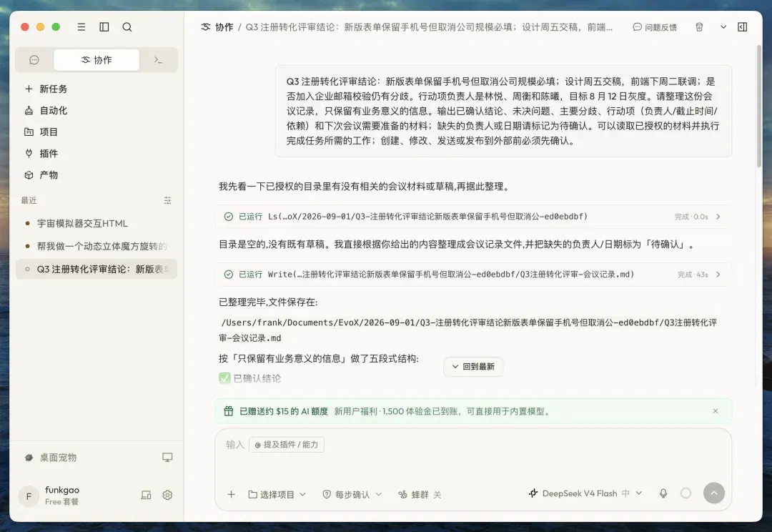The width and height of the screenshot is (772, 532).
Task: Click the 最近 section label
Action: pyautogui.click(x=29, y=200)
